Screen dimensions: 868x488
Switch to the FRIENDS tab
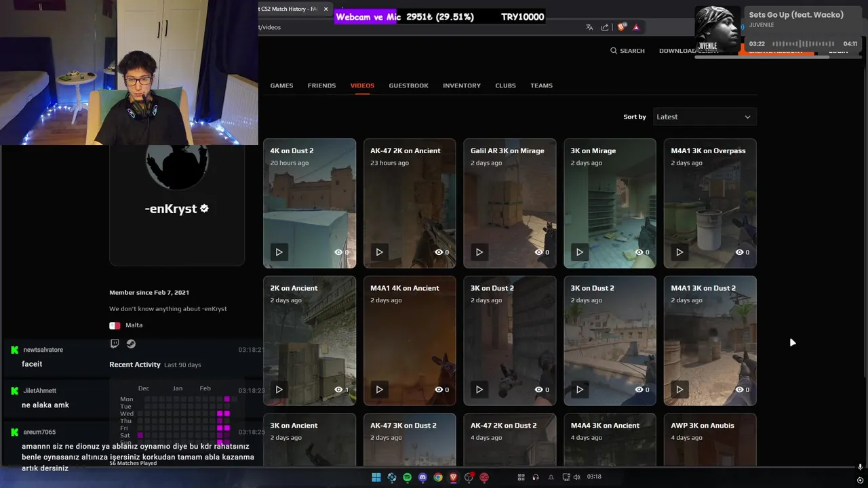[321, 85]
